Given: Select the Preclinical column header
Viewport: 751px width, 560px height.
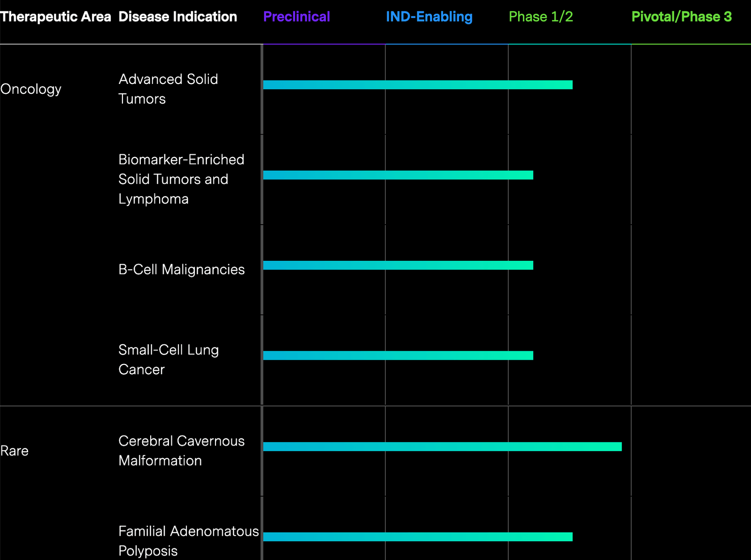Looking at the screenshot, I should coord(297,16).
